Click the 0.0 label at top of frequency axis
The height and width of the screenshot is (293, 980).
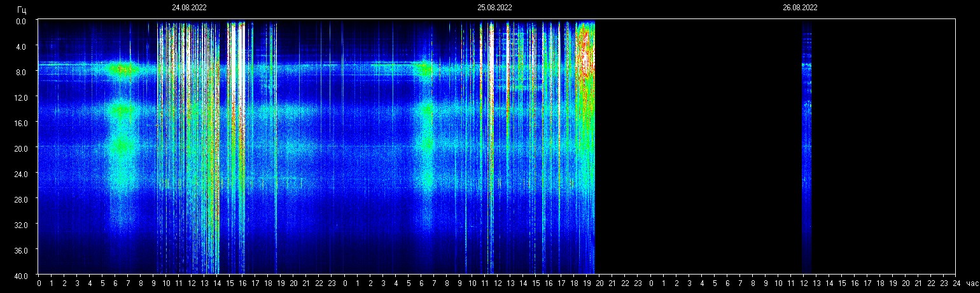[x=22, y=21]
